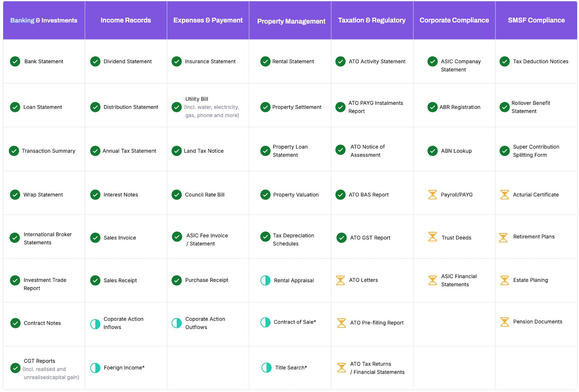The height and width of the screenshot is (392, 579).
Task: Click hourglass icon next to Payroll/PAYG
Action: click(x=432, y=194)
